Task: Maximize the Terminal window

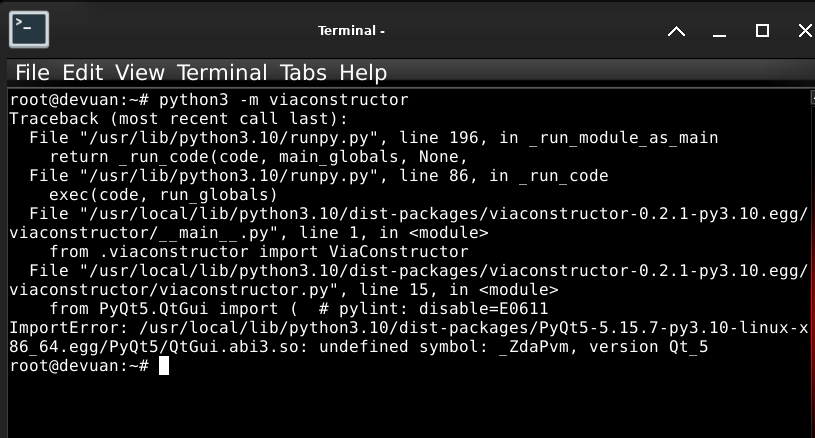Action: click(762, 31)
